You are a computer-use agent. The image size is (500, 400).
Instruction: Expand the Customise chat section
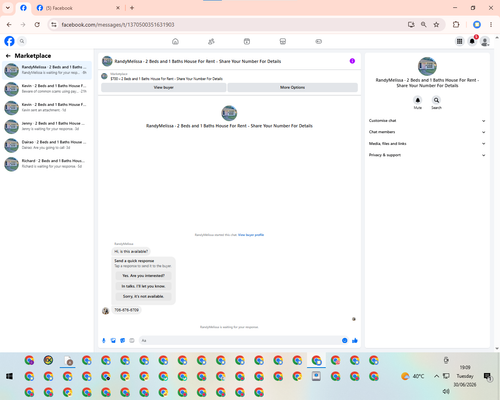(x=427, y=121)
